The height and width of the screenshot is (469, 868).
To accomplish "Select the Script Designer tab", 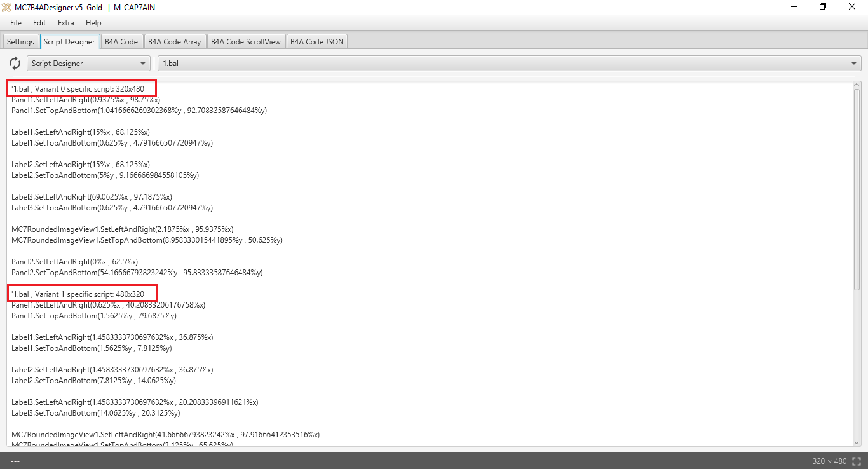I will (69, 42).
